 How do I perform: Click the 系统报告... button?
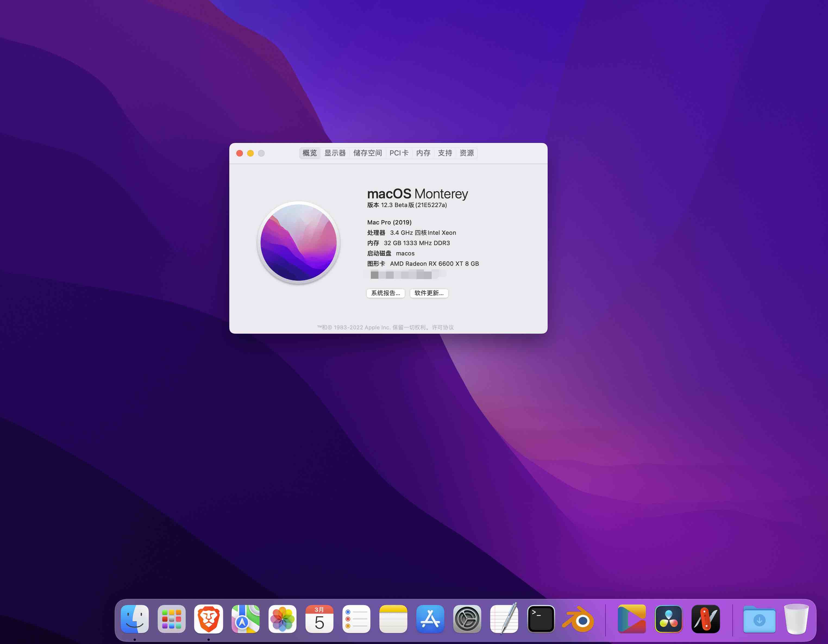385,293
